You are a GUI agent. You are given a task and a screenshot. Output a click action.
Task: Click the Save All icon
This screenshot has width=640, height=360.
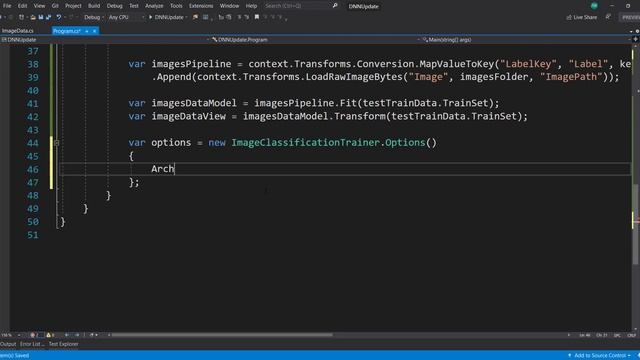48,17
